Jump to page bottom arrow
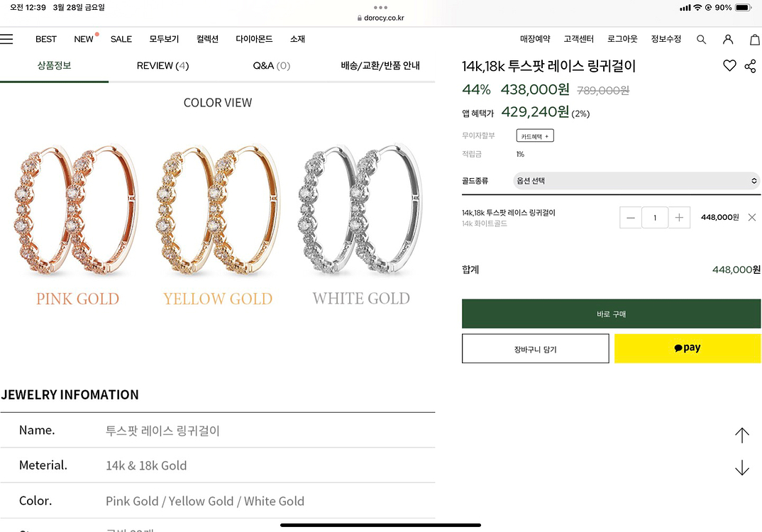The image size is (762, 532). coord(742,467)
